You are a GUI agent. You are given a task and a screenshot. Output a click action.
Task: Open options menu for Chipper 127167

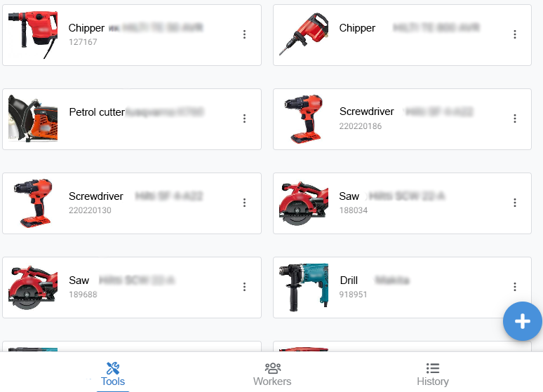point(244,34)
